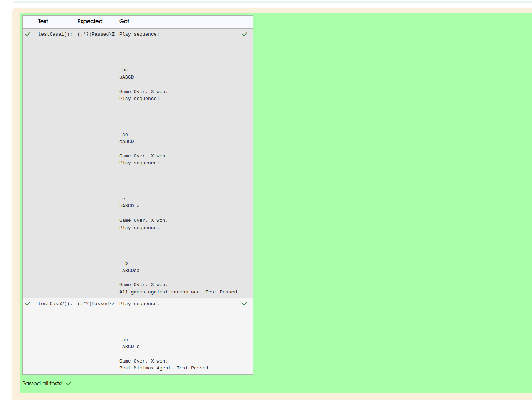Click the right green checkmark in testCase1 row
Viewport: 532px width, 400px height.
click(x=245, y=34)
